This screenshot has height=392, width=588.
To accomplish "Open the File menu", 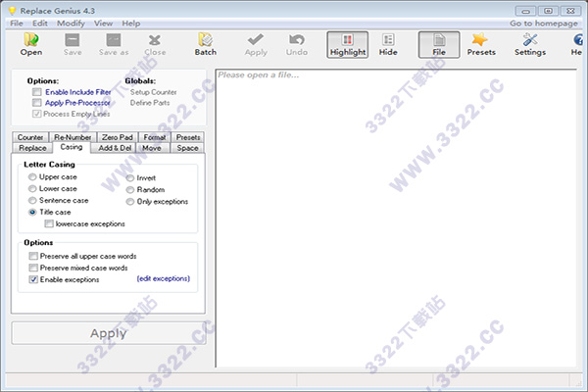I will pos(16,24).
